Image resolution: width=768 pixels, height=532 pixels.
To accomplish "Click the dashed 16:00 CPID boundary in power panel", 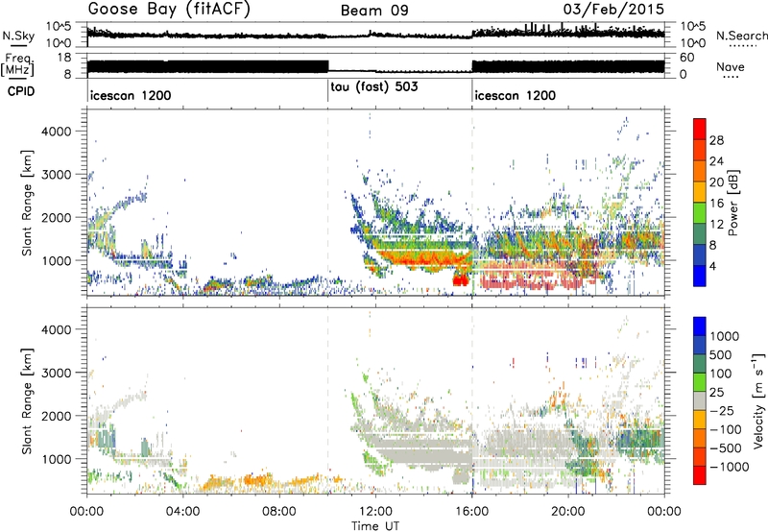I will click(x=472, y=203).
